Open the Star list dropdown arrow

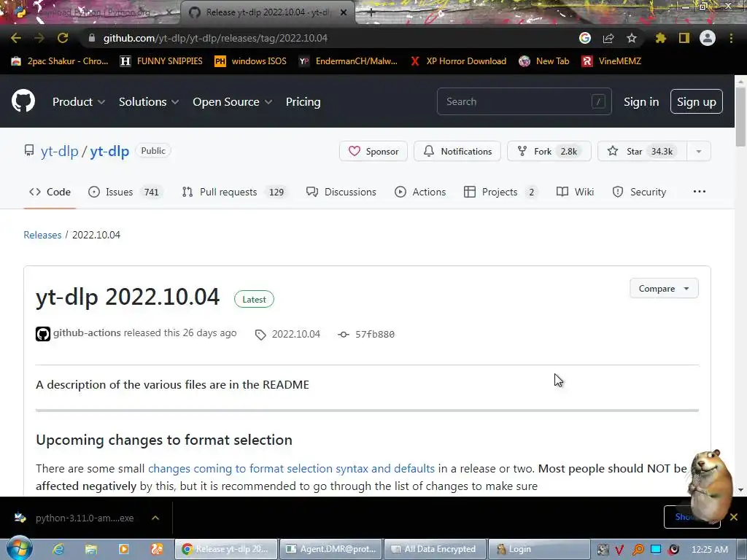[x=698, y=152]
